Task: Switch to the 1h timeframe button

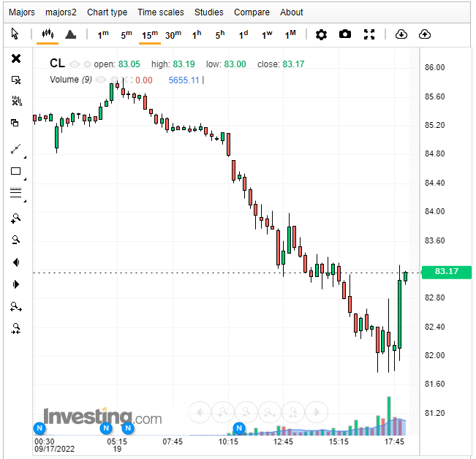Action: click(x=197, y=34)
